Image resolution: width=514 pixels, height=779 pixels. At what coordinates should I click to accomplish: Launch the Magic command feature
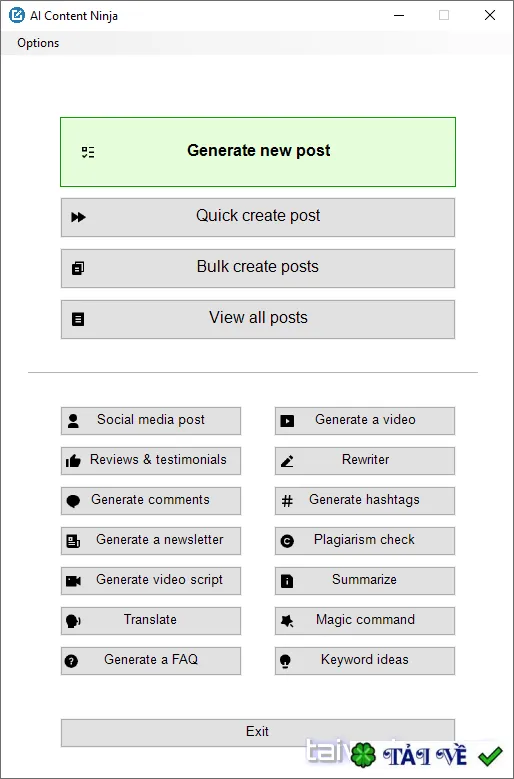(x=365, y=621)
